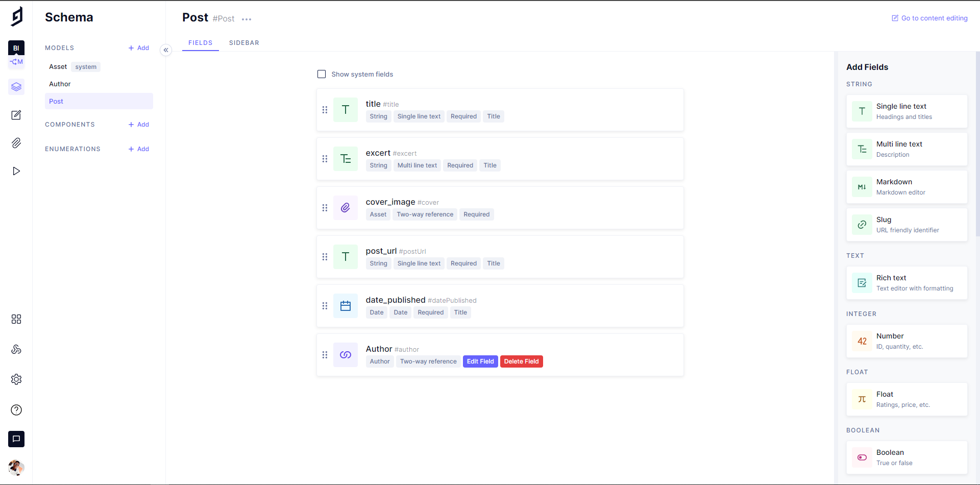The height and width of the screenshot is (485, 980).
Task: Open project Settings gear icon
Action: tap(16, 379)
